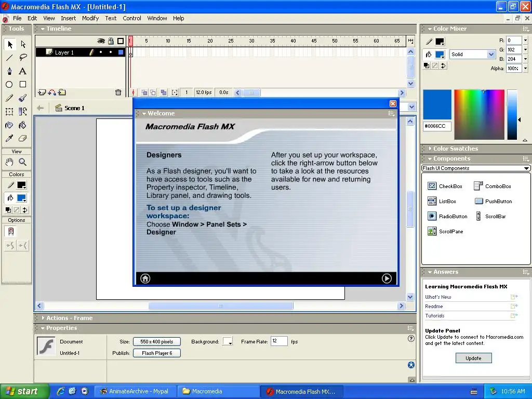This screenshot has height=399, width=532.
Task: Toggle show/hide all layers eye icon
Action: (x=101, y=41)
